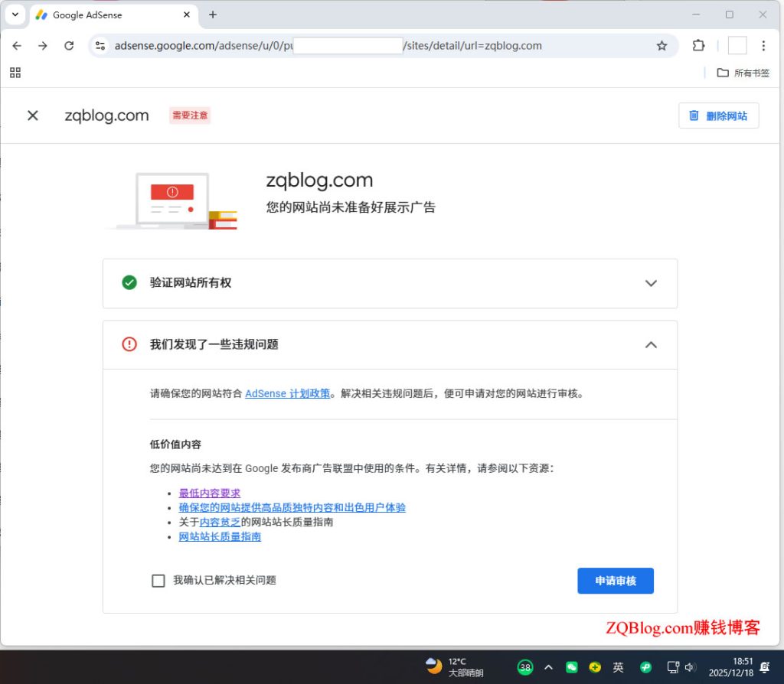Viewport: 784px width, 684px height.
Task: Open the Chrome extensions puzzle icon
Action: point(697,45)
